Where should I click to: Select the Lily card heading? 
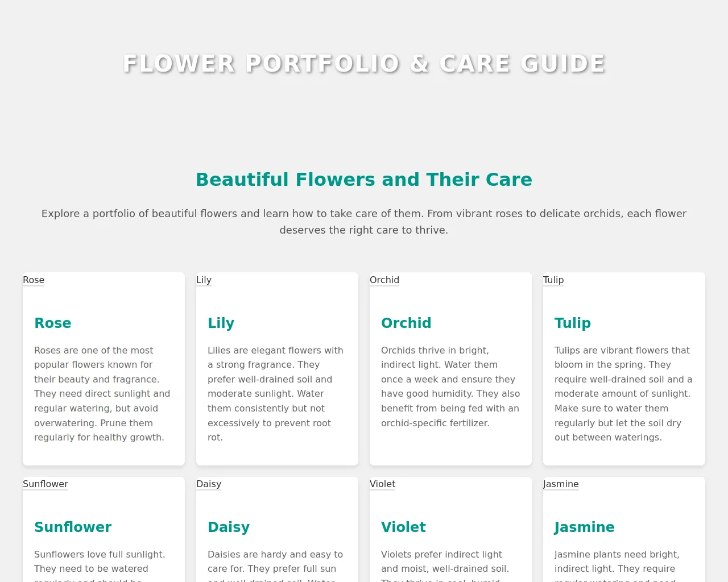[x=221, y=323]
